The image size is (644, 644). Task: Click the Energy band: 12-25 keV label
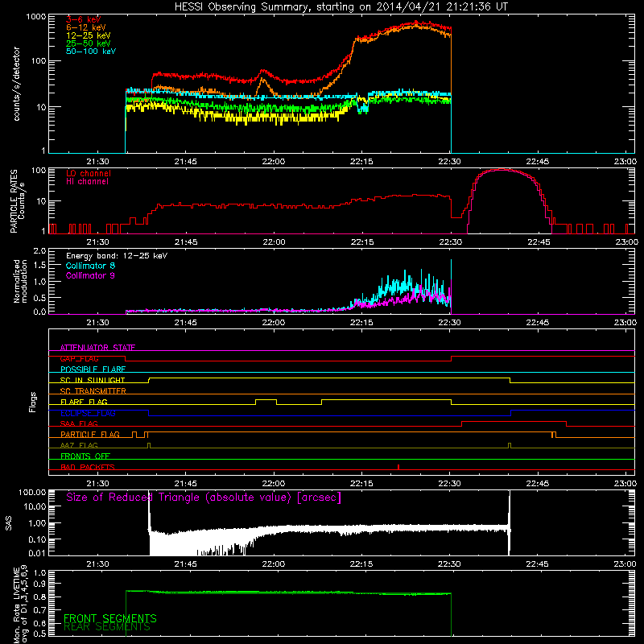click(117, 256)
